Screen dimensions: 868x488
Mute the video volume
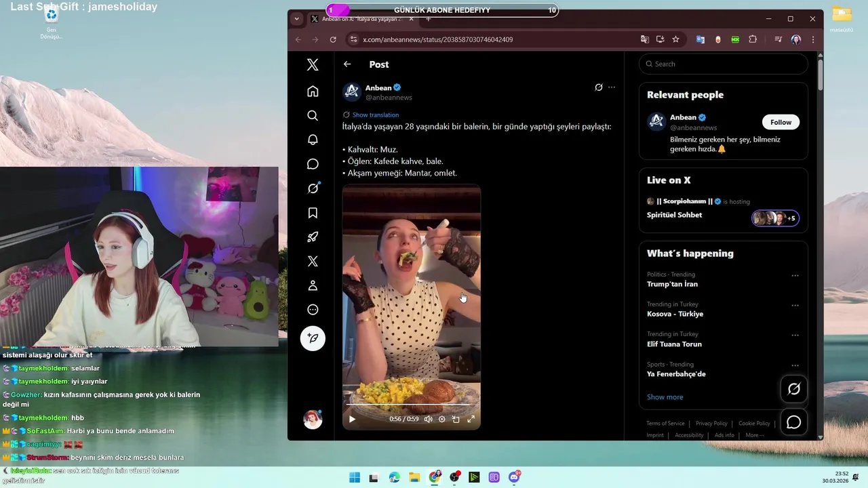point(428,419)
